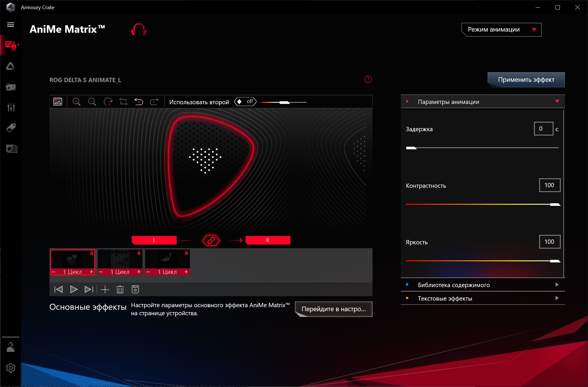The width and height of the screenshot is (588, 387).
Task: Select the R earcup tab
Action: [268, 240]
